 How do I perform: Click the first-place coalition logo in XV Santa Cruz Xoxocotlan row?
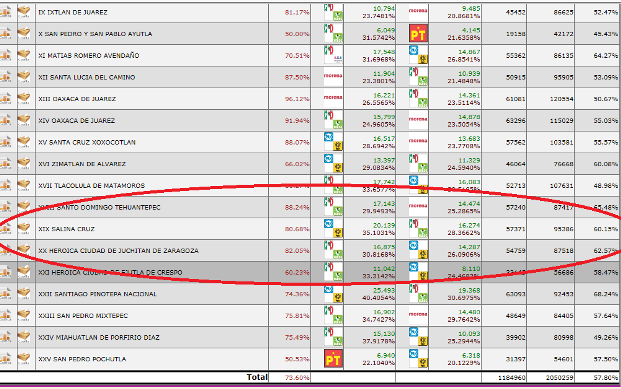[333, 141]
